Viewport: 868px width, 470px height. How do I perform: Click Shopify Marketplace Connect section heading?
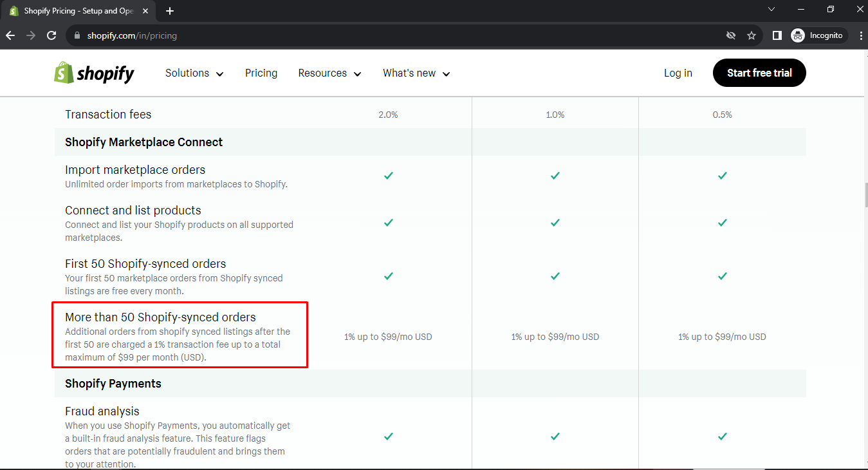point(143,142)
